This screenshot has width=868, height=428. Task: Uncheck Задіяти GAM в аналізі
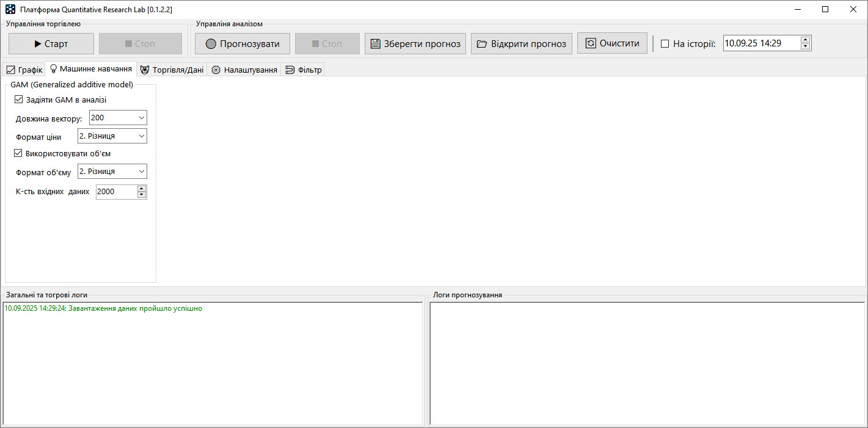coord(18,100)
